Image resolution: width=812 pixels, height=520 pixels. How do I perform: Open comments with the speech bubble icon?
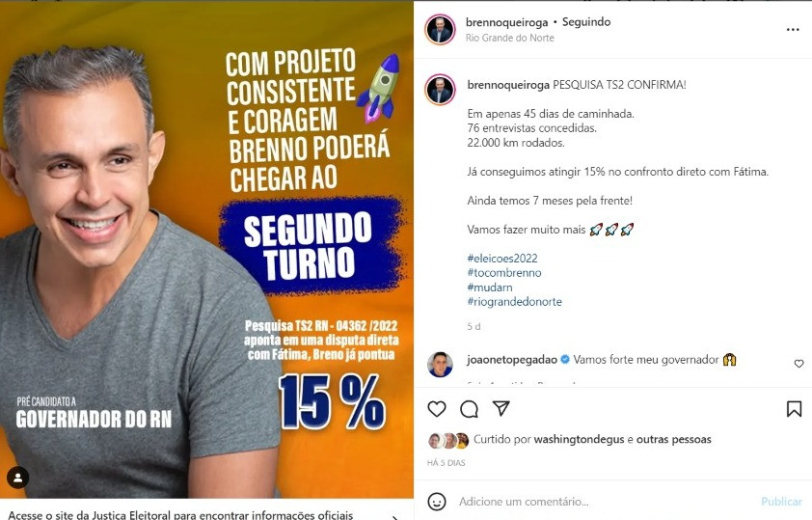(x=470, y=409)
